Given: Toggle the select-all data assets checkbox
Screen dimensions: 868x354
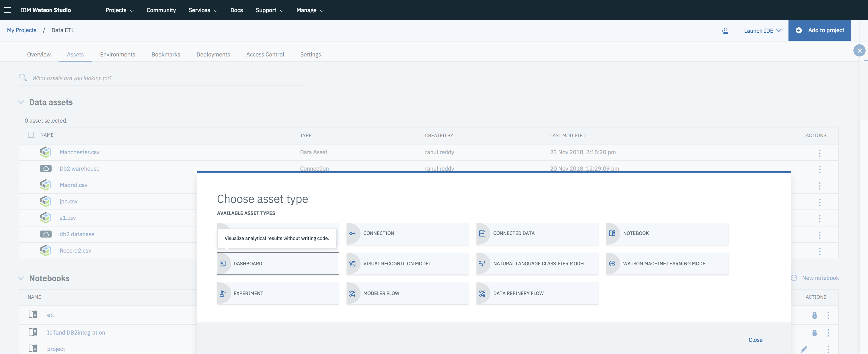Looking at the screenshot, I should pyautogui.click(x=31, y=135).
